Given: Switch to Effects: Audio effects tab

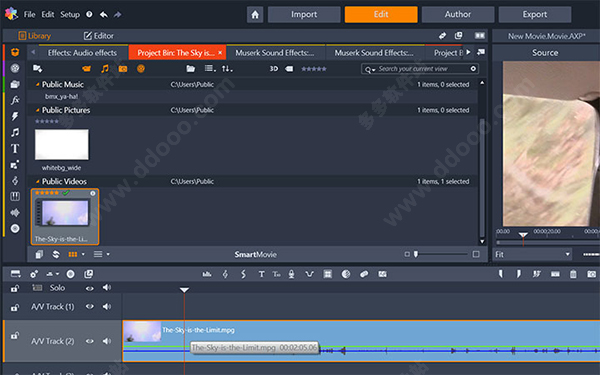Looking at the screenshot, I should pos(82,53).
